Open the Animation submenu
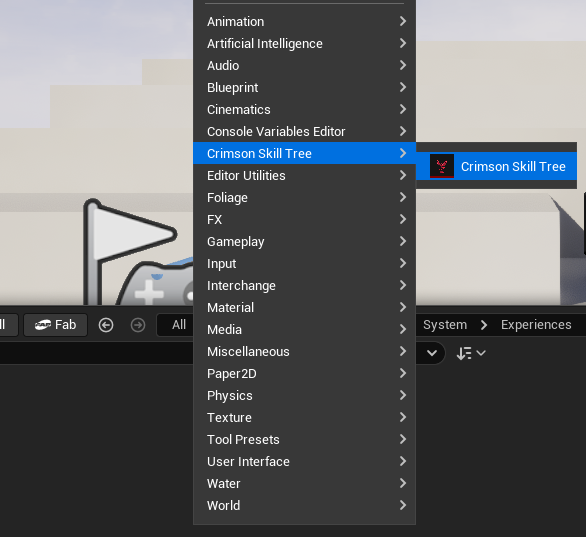Screen dimensions: 586x537 (x=304, y=22)
